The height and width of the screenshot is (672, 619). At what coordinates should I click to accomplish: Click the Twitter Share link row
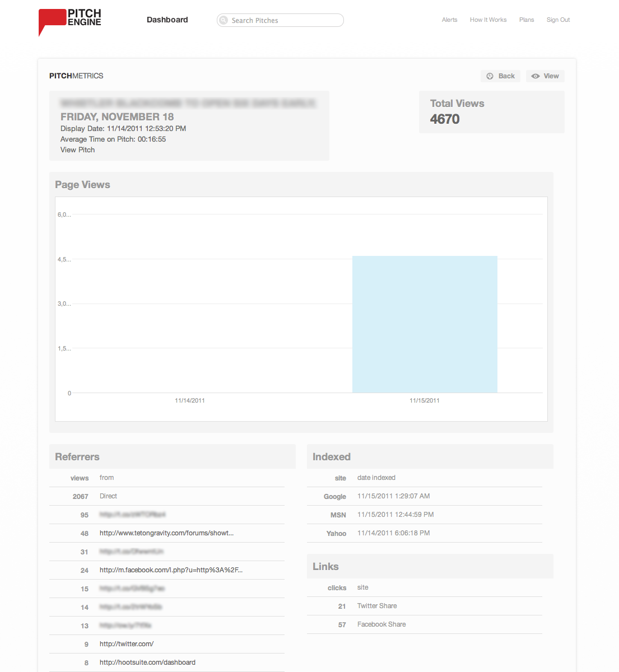point(425,606)
